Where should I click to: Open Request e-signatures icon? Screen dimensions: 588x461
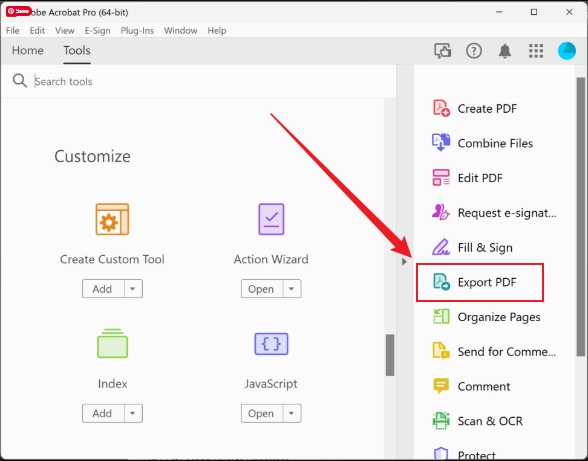pos(441,213)
